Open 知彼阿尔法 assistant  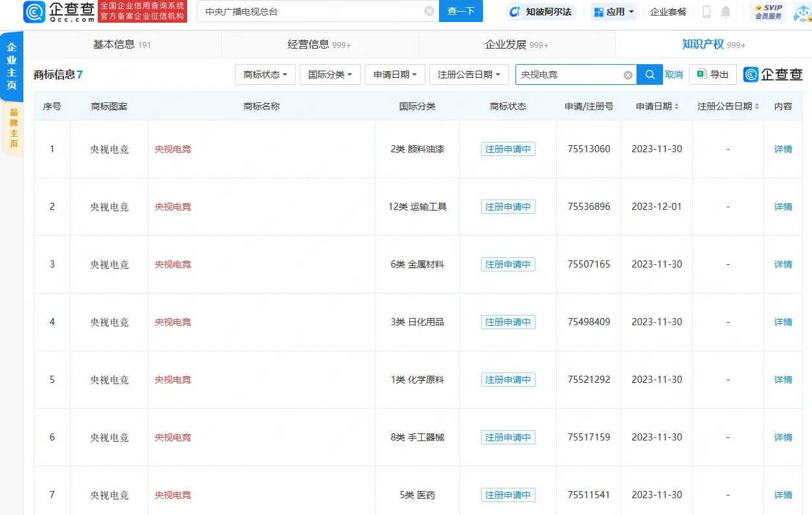point(541,12)
